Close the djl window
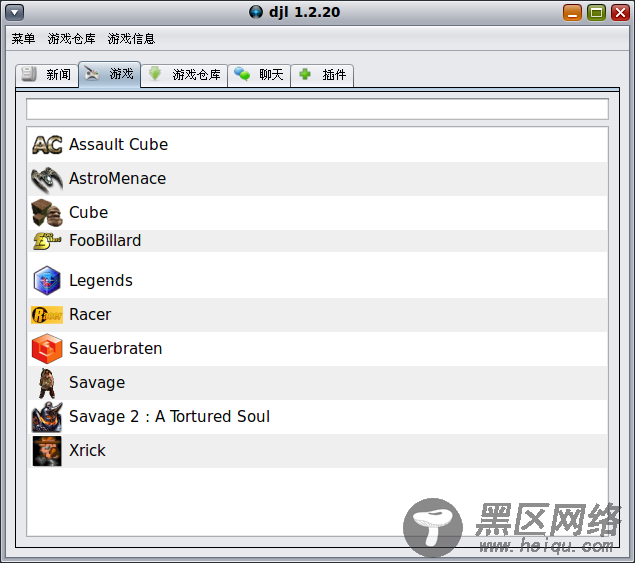 tap(620, 13)
